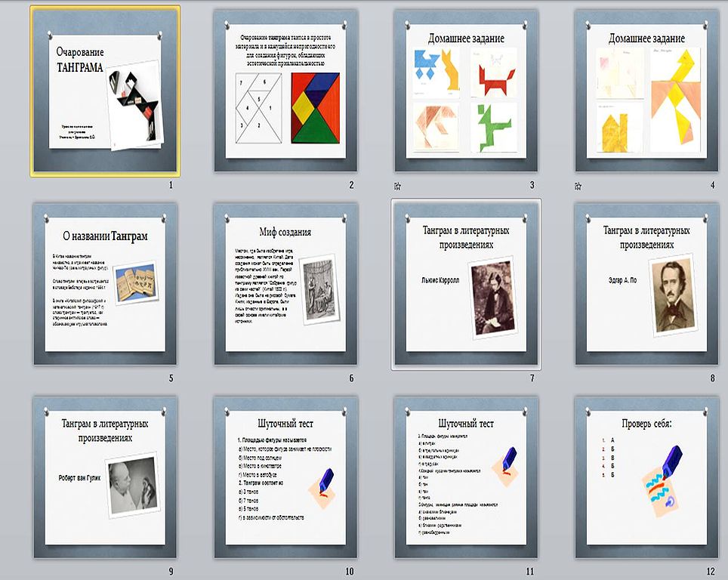Select slide 12 'Проверь себя:' thumbnail

click(x=646, y=477)
